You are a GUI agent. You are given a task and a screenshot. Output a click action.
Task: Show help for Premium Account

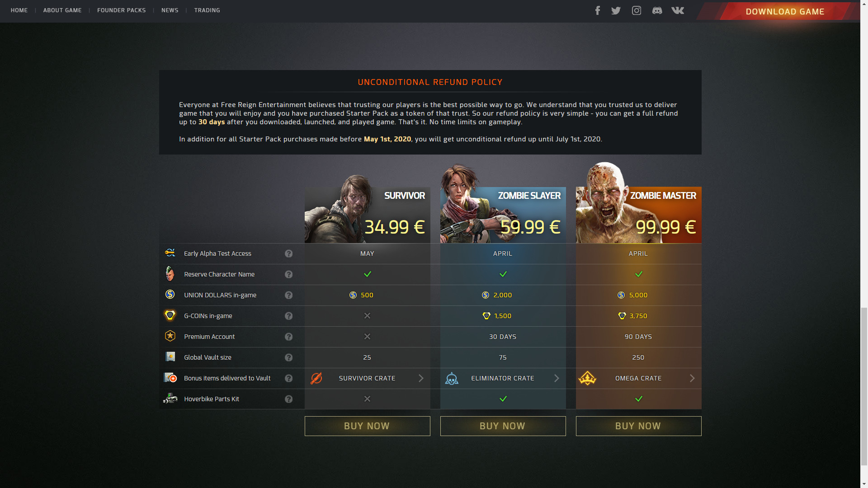coord(288,337)
